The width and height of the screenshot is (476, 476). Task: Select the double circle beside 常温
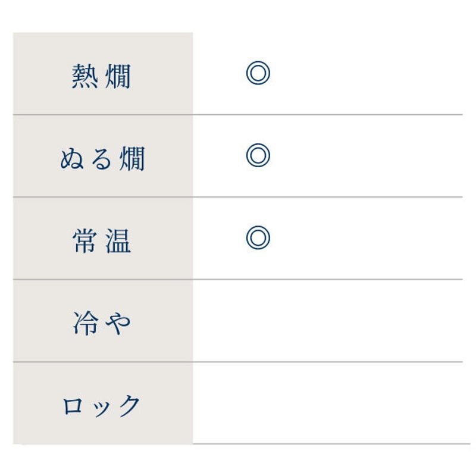258,237
